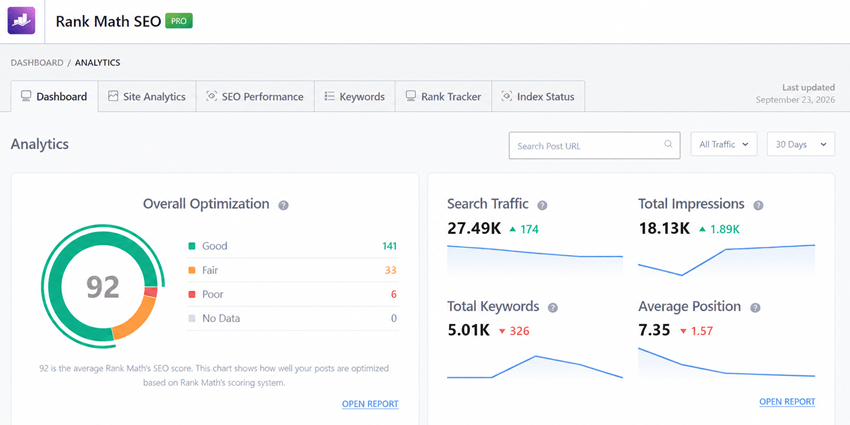The image size is (850, 425).
Task: Click the Search Traffic trend chart
Action: (535, 259)
